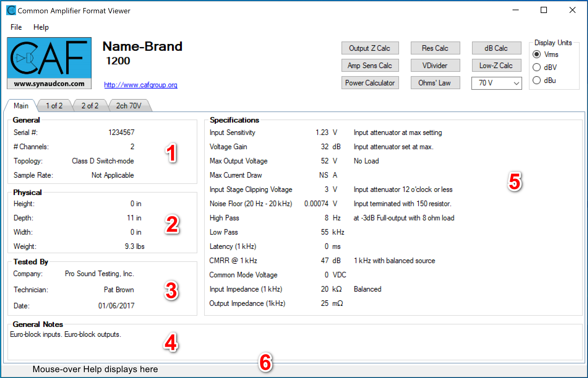Screen dimensions: 588x378
Task: Launch the Res Calc tool
Action: pos(435,48)
